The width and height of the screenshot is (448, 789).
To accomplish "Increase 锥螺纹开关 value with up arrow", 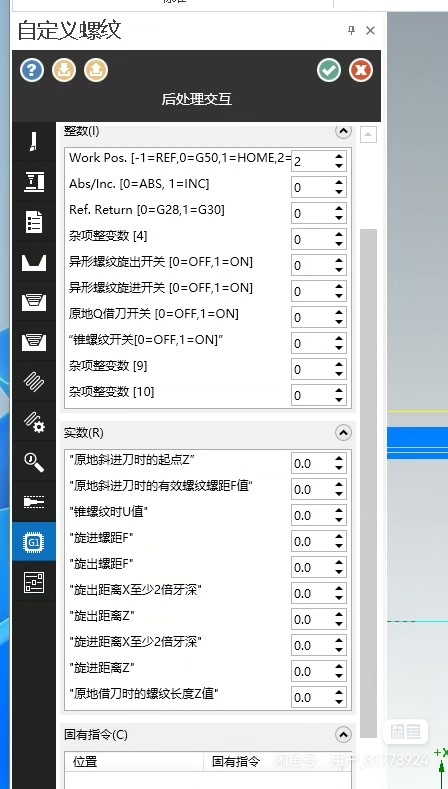I will click(339, 339).
